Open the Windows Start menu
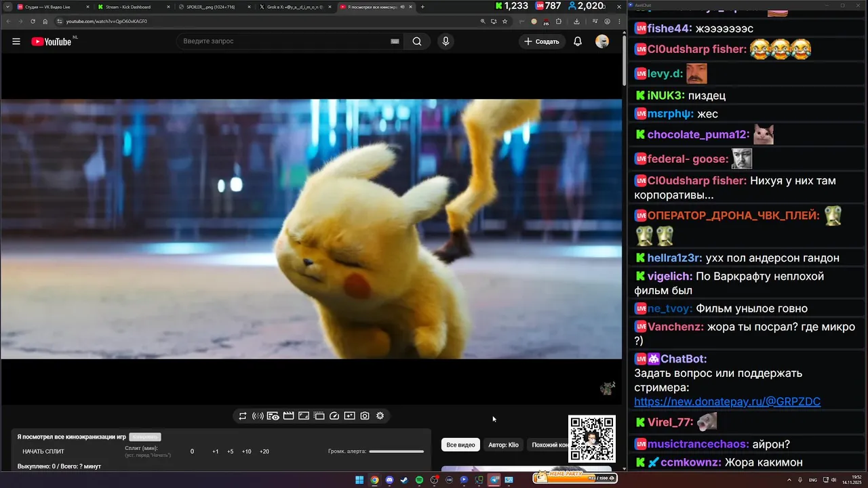Screen dimensions: 868x488 click(359, 480)
